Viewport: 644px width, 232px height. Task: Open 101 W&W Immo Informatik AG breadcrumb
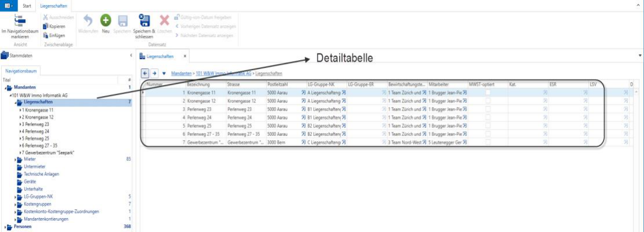224,73
